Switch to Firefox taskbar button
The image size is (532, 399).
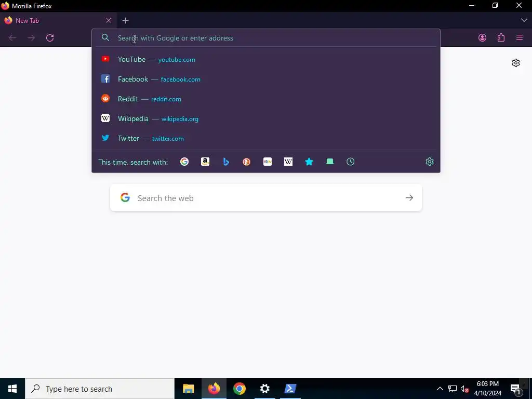pos(214,389)
